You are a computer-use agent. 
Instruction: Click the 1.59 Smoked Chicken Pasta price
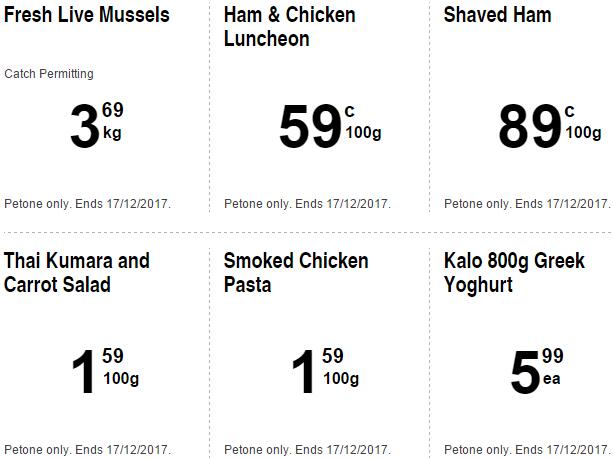coord(323,370)
